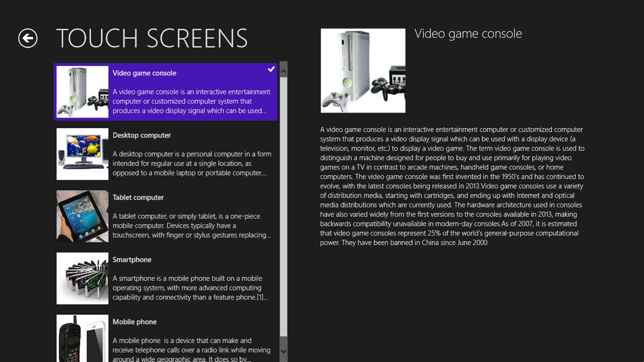Click the TOUCH SCREENS page title
Viewport: 644px width, 362px height.
point(152,38)
